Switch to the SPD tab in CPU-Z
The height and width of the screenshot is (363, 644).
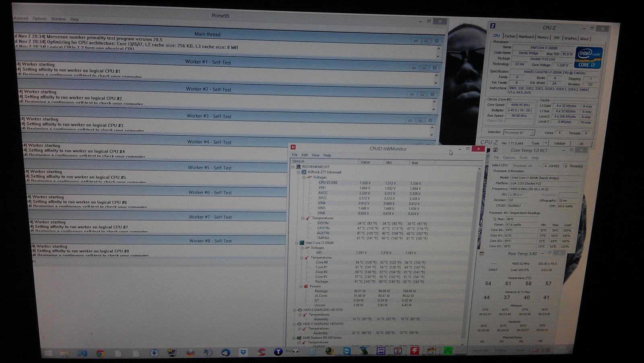(556, 38)
